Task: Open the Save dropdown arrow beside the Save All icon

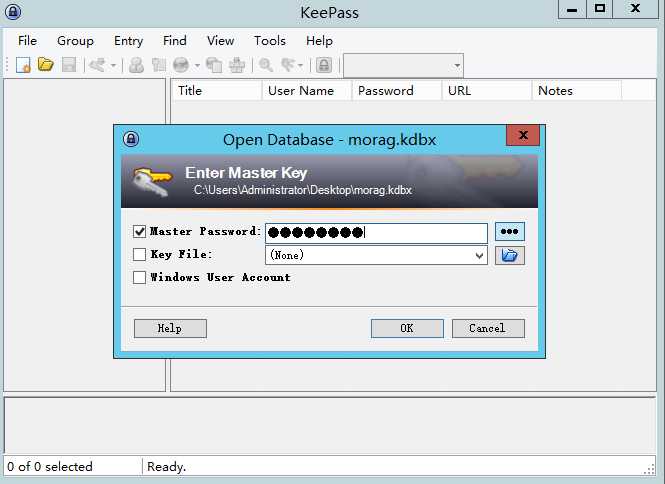Action: click(x=113, y=65)
